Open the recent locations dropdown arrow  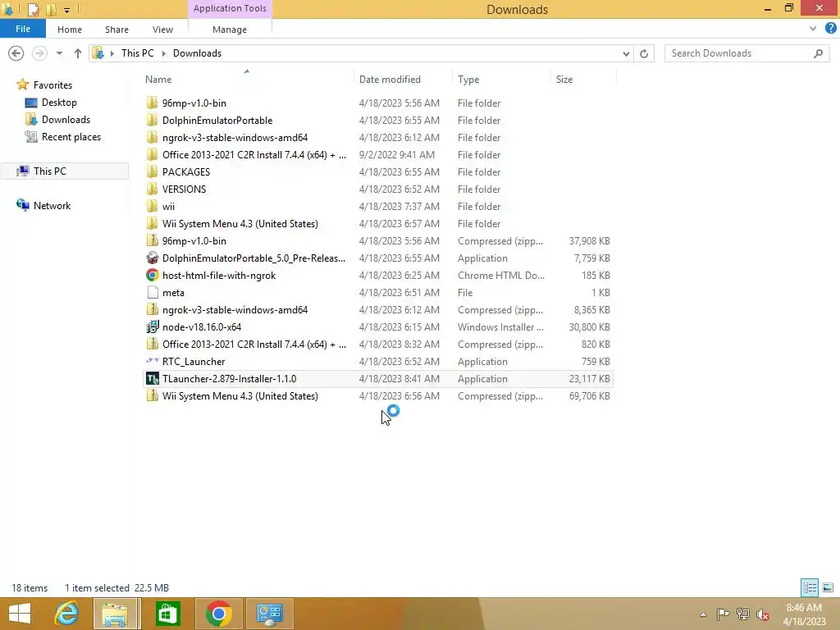coord(59,53)
